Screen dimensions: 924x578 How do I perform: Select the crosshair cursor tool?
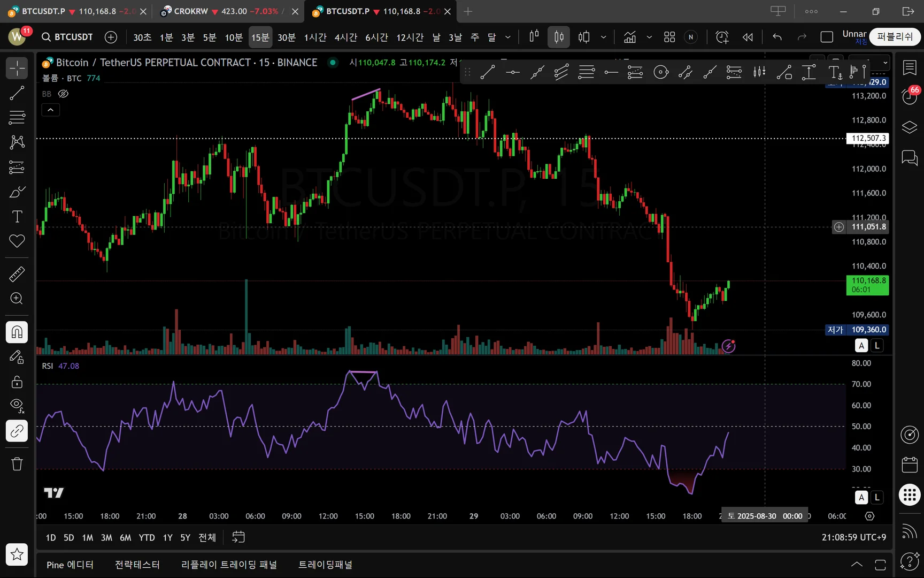tap(17, 69)
